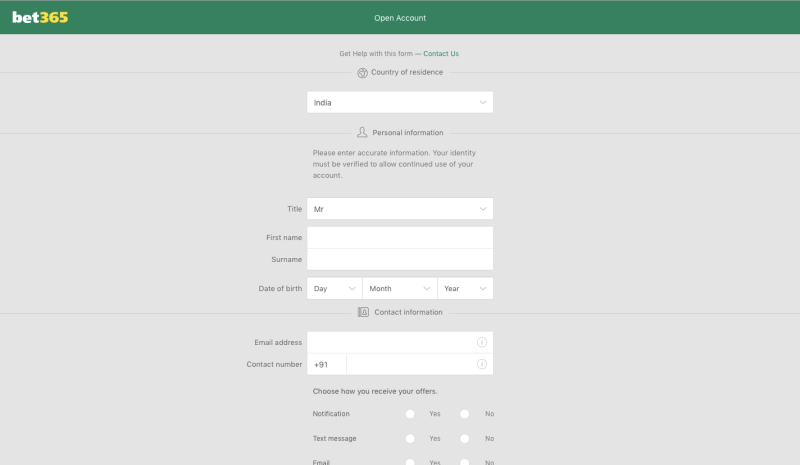The width and height of the screenshot is (800, 465).
Task: Open the Year dropdown for date of birth
Action: pos(465,288)
